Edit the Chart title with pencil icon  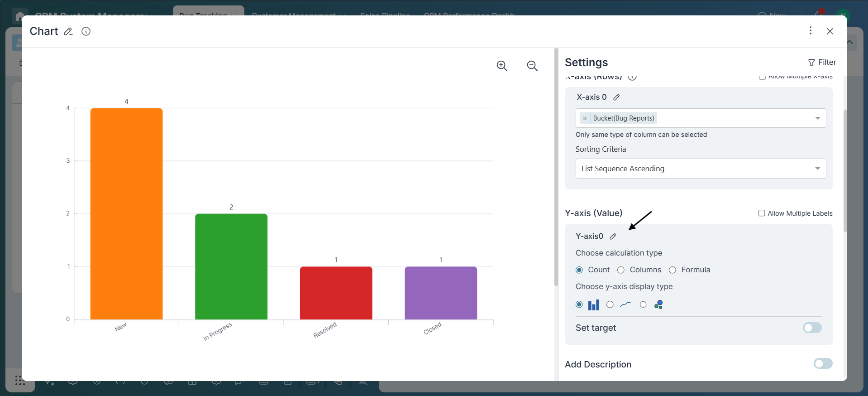[x=68, y=32]
